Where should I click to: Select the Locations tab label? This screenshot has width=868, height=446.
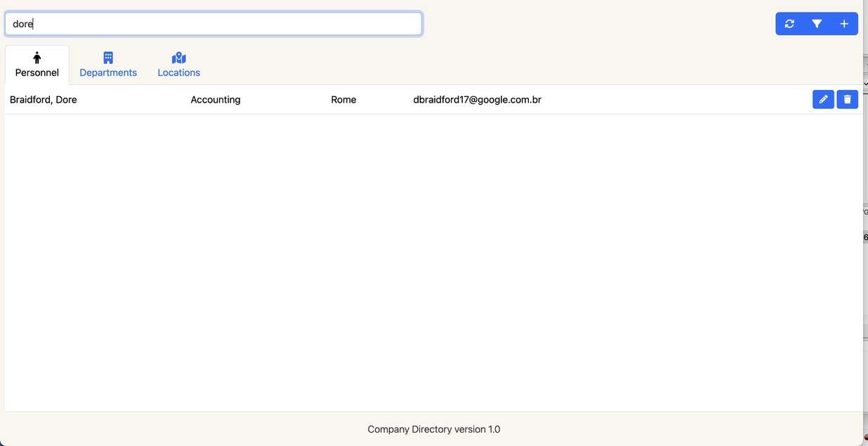click(x=178, y=73)
